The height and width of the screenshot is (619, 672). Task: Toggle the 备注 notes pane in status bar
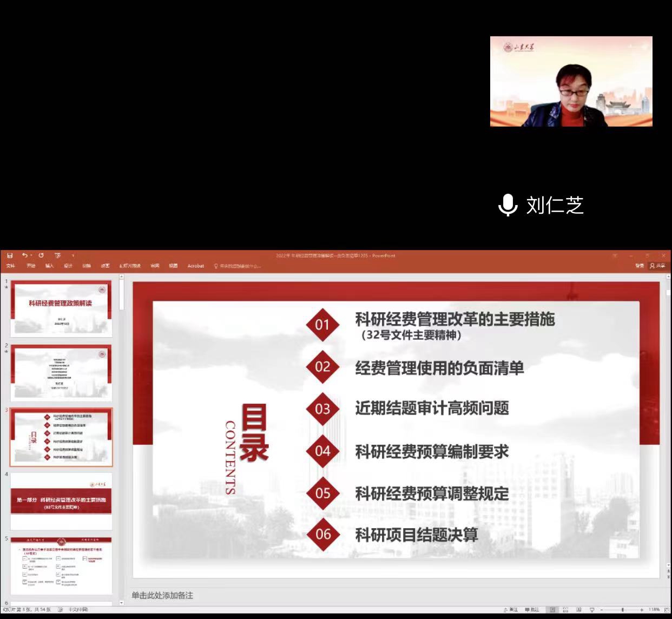pyautogui.click(x=510, y=610)
